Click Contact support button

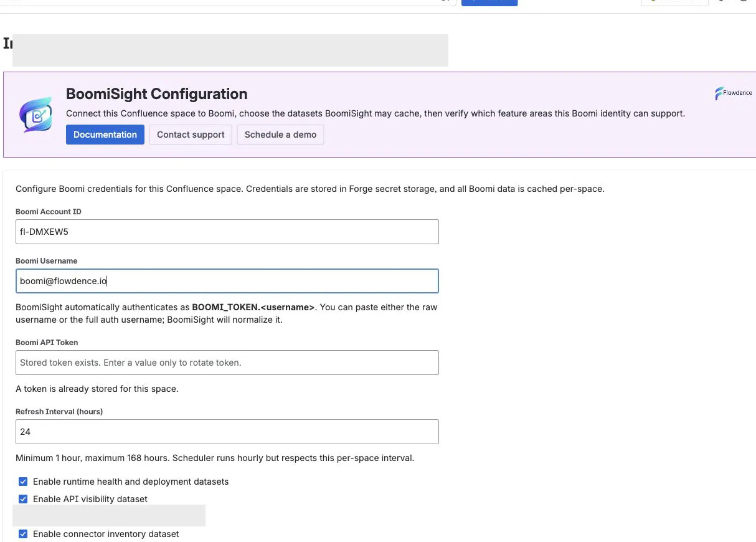pos(191,135)
